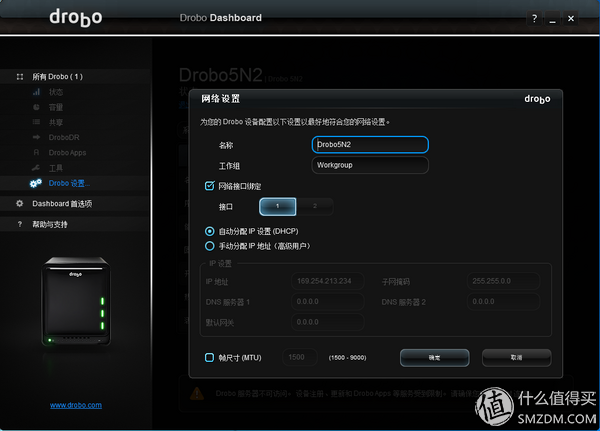Screen dimensions: 600x431
Task: Click the DNS 服务器 1 field
Action: [x=328, y=302]
